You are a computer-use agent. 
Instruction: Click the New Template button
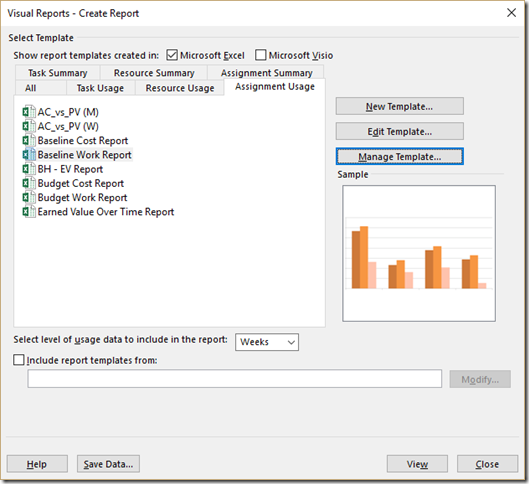coord(399,106)
